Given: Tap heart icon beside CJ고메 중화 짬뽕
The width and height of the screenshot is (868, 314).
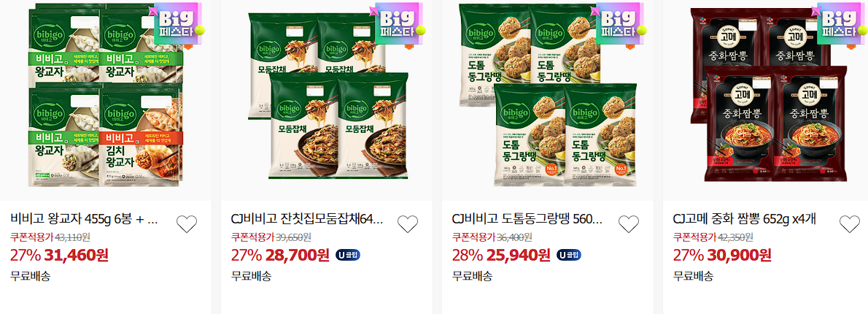Looking at the screenshot, I should tap(849, 223).
